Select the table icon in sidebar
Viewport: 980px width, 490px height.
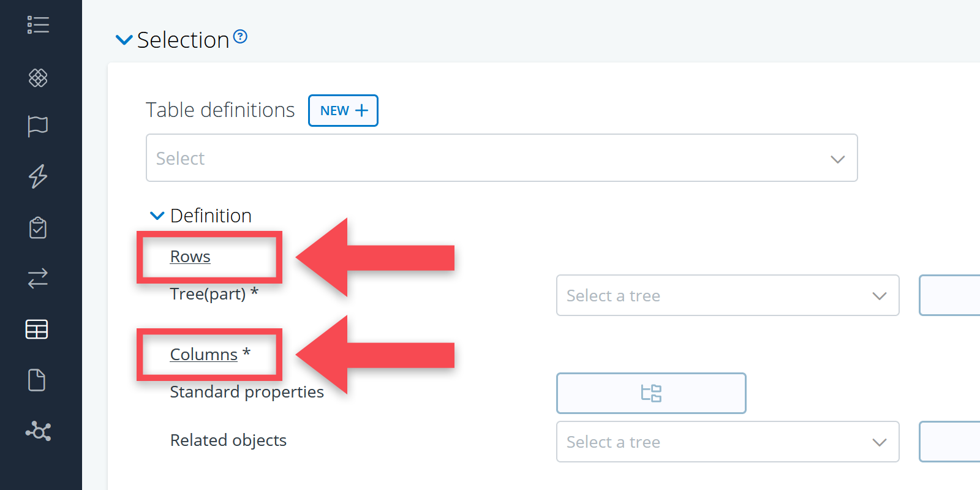point(37,330)
